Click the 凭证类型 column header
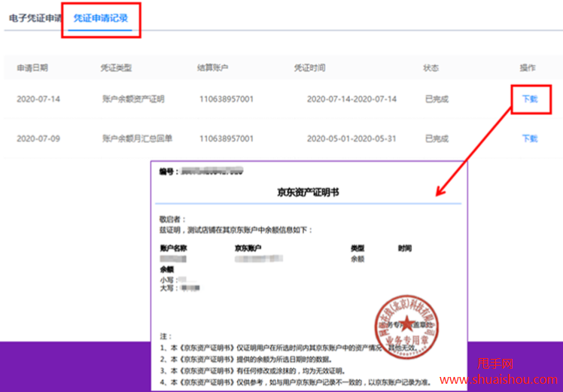 (x=116, y=68)
